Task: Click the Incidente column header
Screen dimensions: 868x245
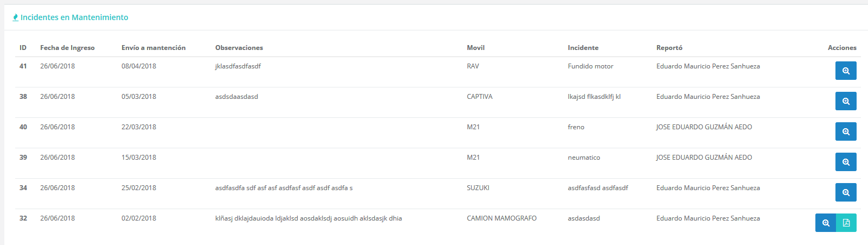Action: (x=583, y=48)
